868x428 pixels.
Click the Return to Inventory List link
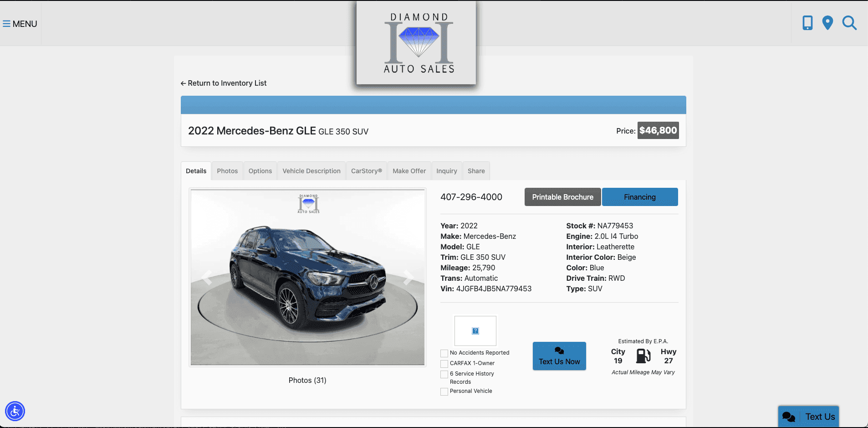click(224, 83)
